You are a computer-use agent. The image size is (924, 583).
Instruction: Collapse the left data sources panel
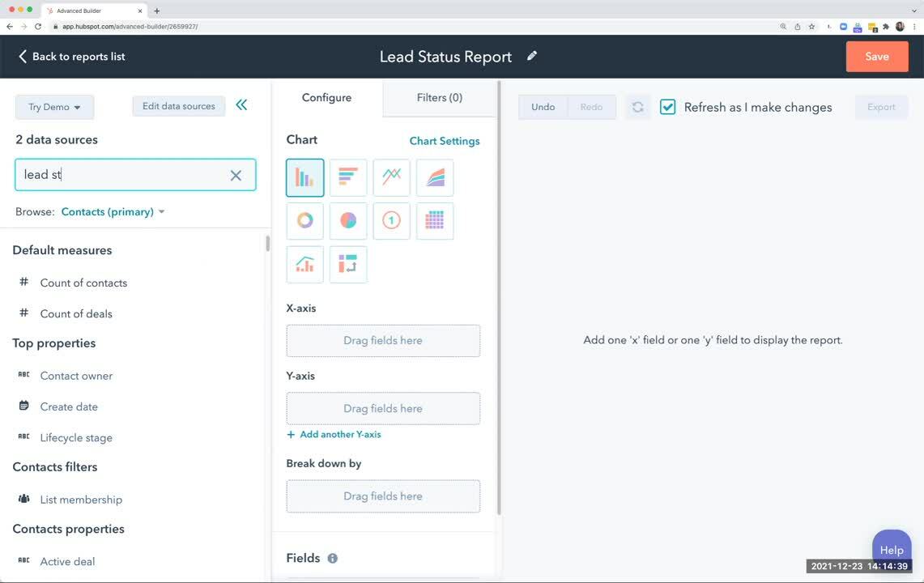click(241, 105)
